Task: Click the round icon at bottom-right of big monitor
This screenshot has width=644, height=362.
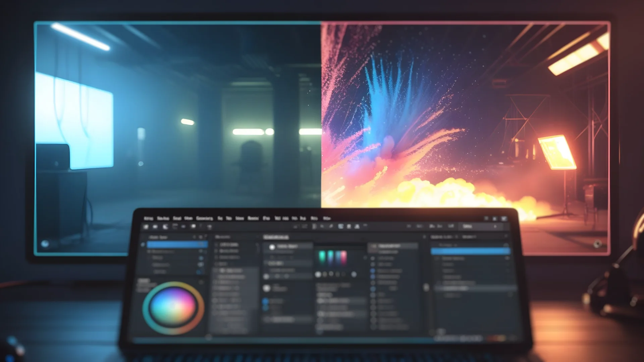Action: tap(597, 244)
